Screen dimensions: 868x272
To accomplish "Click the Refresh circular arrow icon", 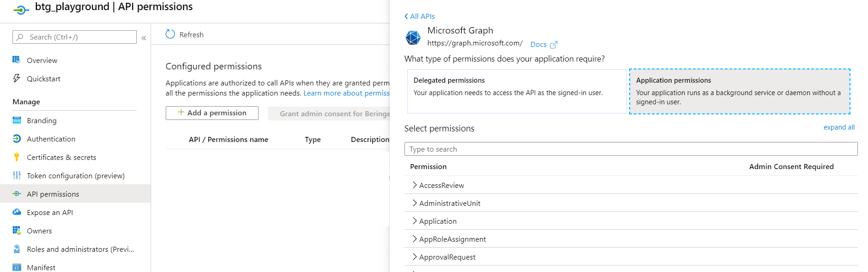I will tap(170, 34).
